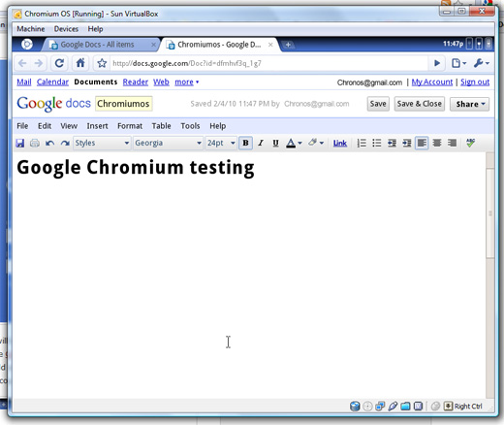Reload the current page
Image resolution: width=504 pixels, height=425 pixels.
(x=59, y=63)
